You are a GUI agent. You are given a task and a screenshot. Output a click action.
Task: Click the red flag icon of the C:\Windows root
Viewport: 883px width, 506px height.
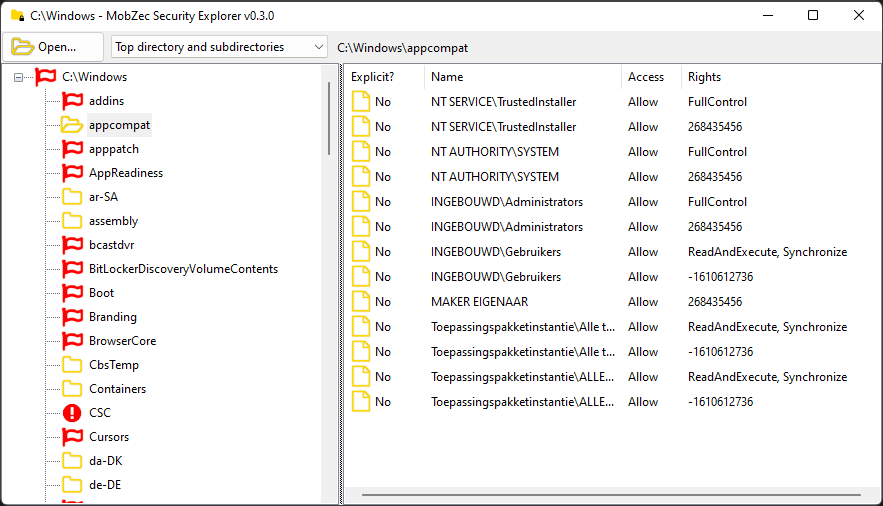pyautogui.click(x=46, y=77)
